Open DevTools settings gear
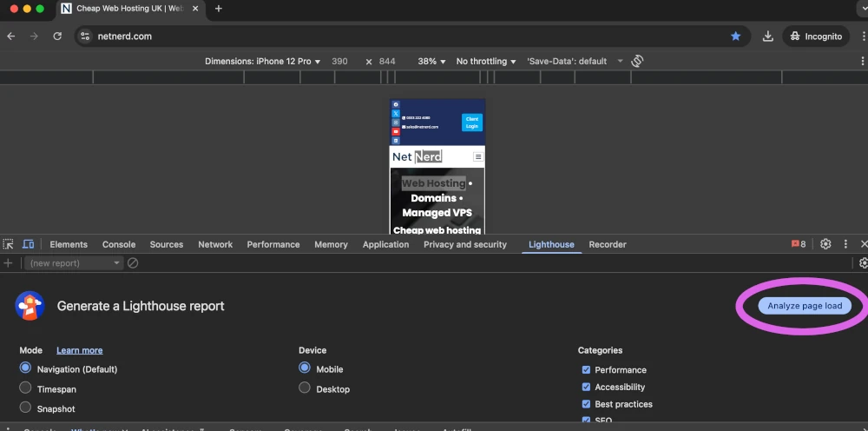Viewport: 868px width, 431px height. 825,244
